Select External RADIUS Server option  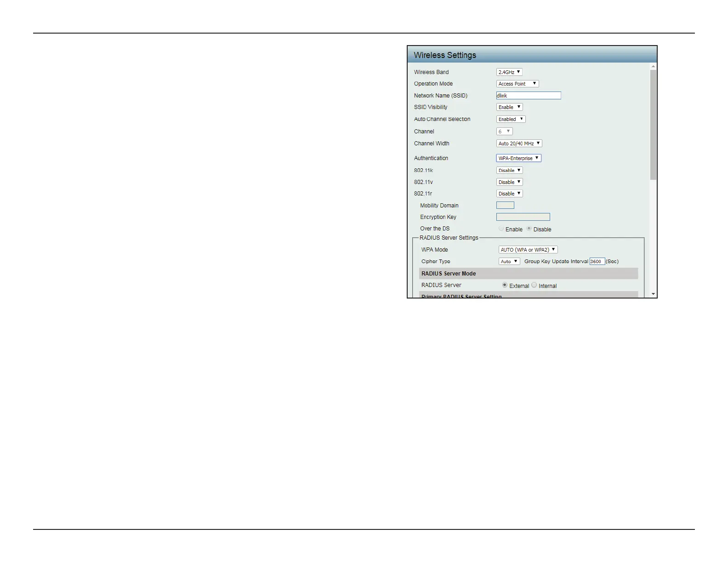(x=505, y=285)
